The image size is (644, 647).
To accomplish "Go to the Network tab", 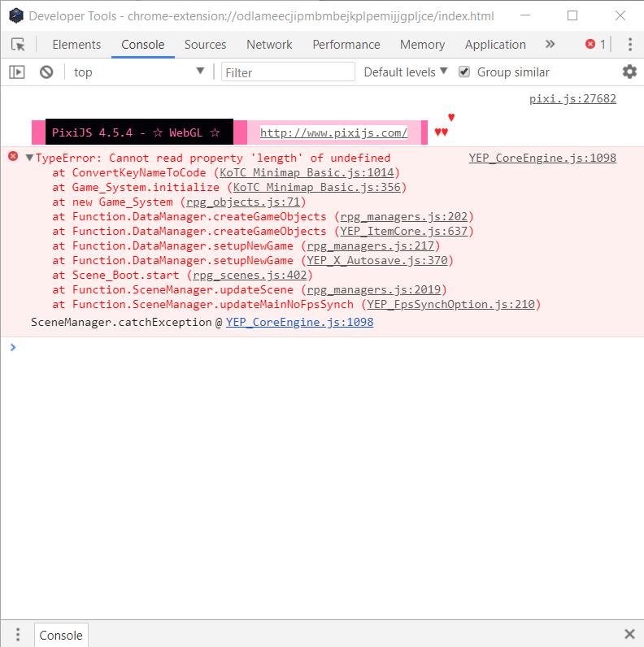I will tap(269, 45).
